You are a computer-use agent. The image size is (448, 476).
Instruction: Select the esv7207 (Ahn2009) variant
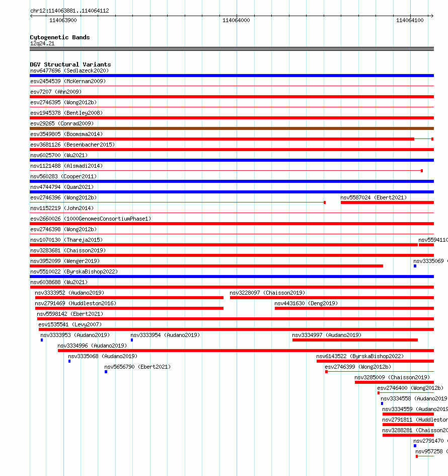(56, 92)
